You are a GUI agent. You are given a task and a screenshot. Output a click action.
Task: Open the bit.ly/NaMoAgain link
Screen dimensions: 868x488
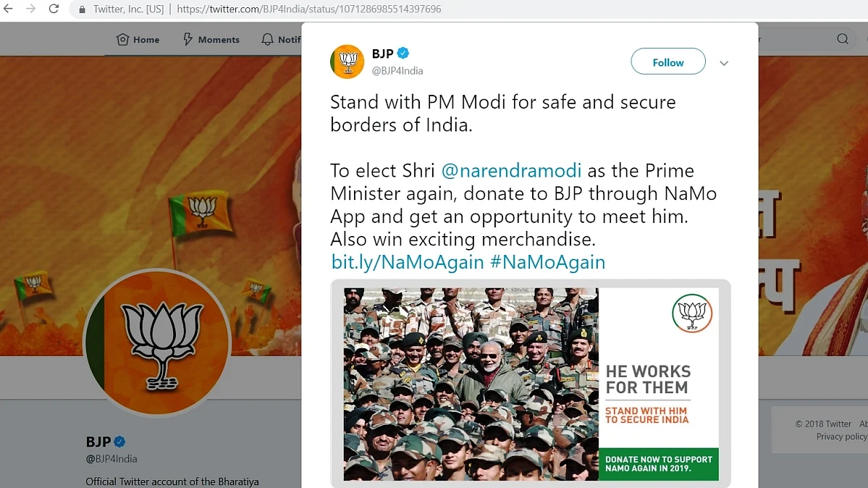pyautogui.click(x=408, y=261)
